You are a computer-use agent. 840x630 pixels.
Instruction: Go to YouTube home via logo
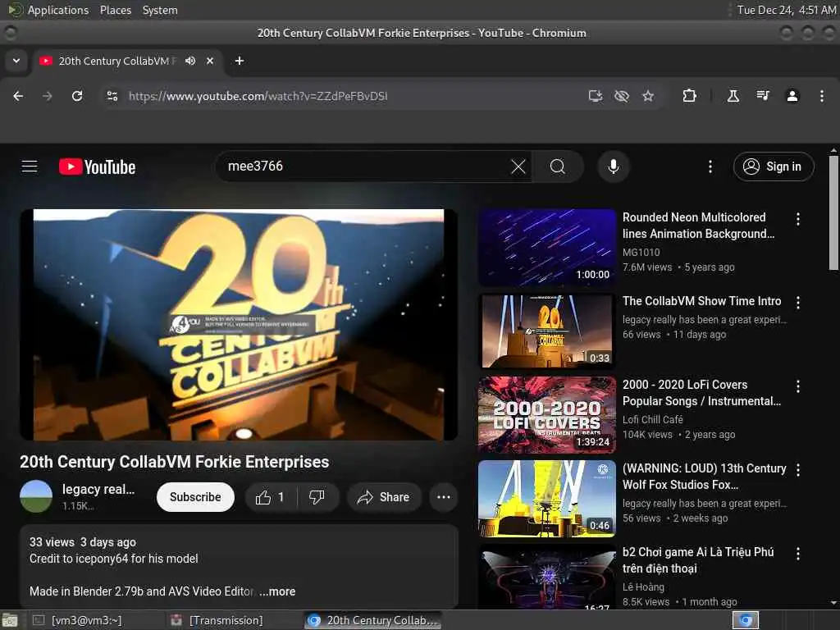[97, 167]
